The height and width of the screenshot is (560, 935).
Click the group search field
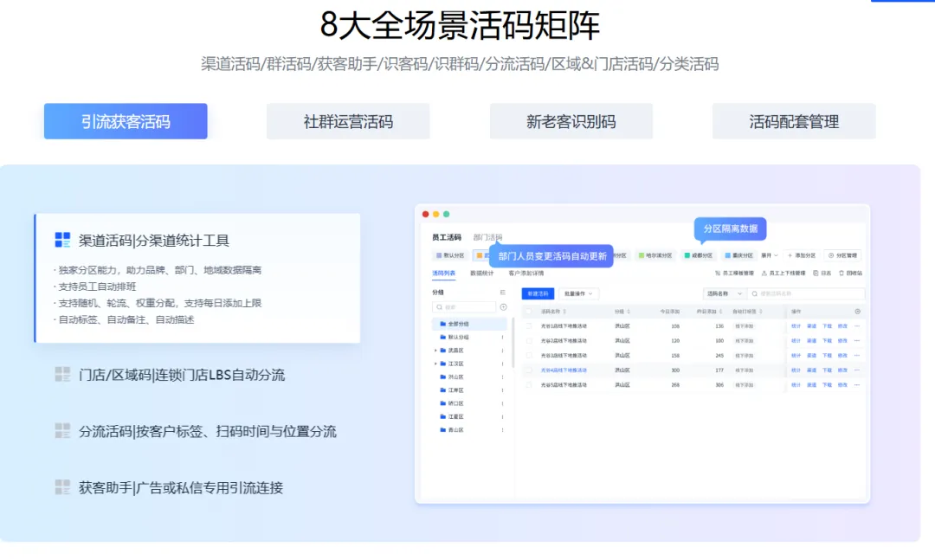pyautogui.click(x=464, y=307)
